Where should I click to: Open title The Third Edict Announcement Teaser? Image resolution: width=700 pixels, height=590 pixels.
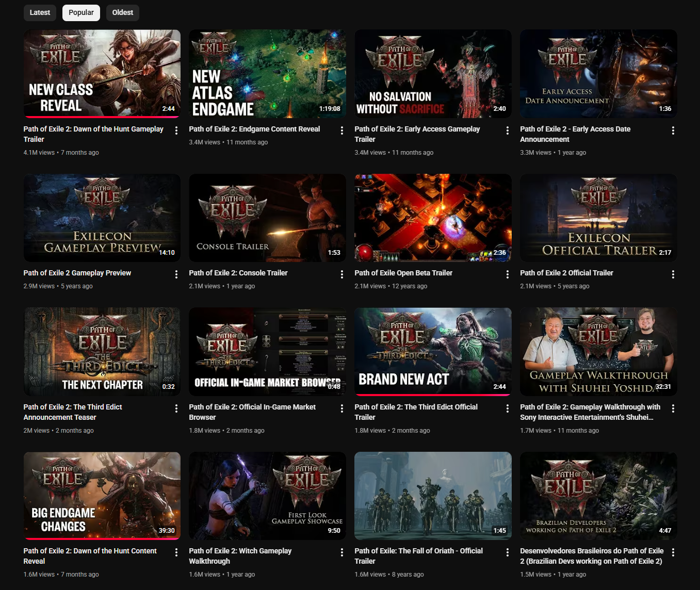coord(73,412)
